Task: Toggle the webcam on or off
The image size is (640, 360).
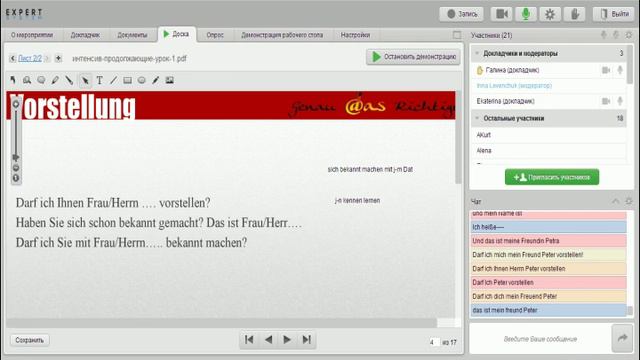Action: (x=502, y=14)
